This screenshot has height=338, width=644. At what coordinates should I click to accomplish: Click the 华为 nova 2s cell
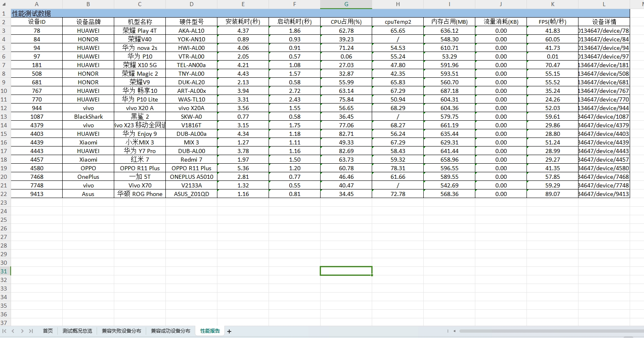point(140,48)
